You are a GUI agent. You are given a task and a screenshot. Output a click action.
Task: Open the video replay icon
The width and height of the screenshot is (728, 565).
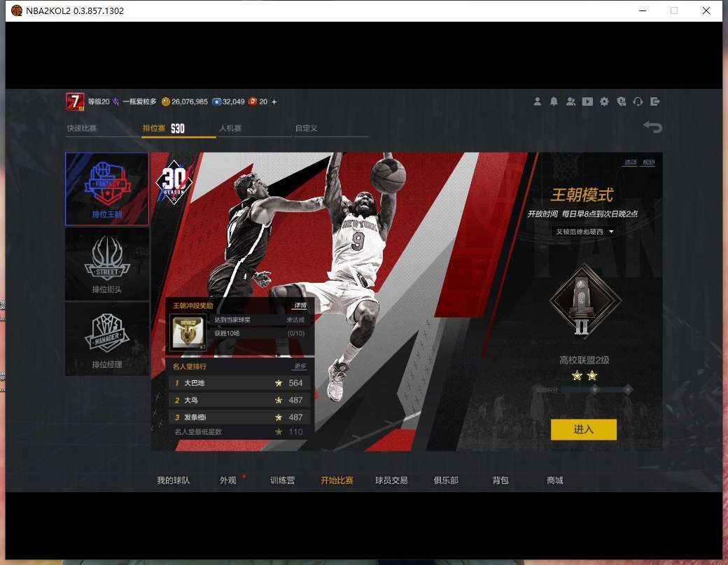pyautogui.click(x=587, y=102)
